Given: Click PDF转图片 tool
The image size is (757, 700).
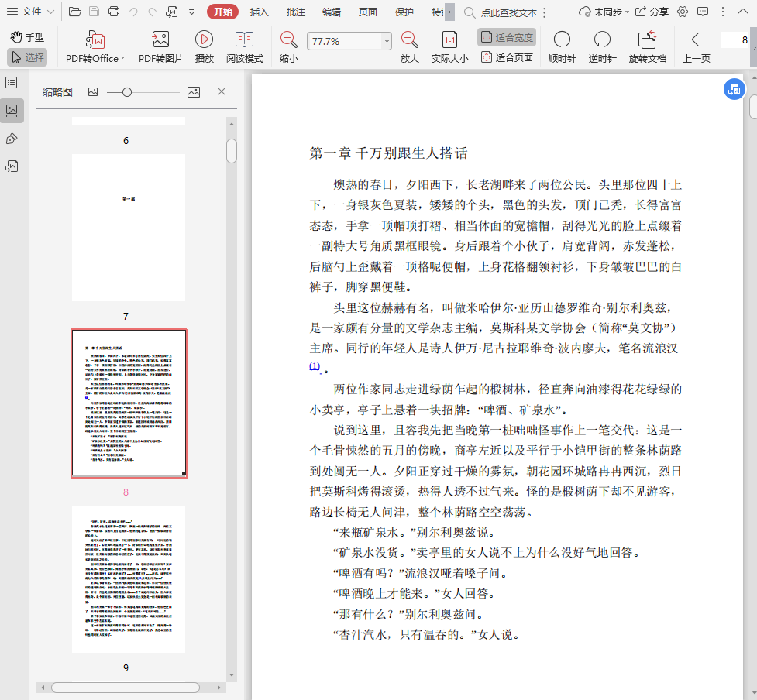Looking at the screenshot, I should [160, 46].
